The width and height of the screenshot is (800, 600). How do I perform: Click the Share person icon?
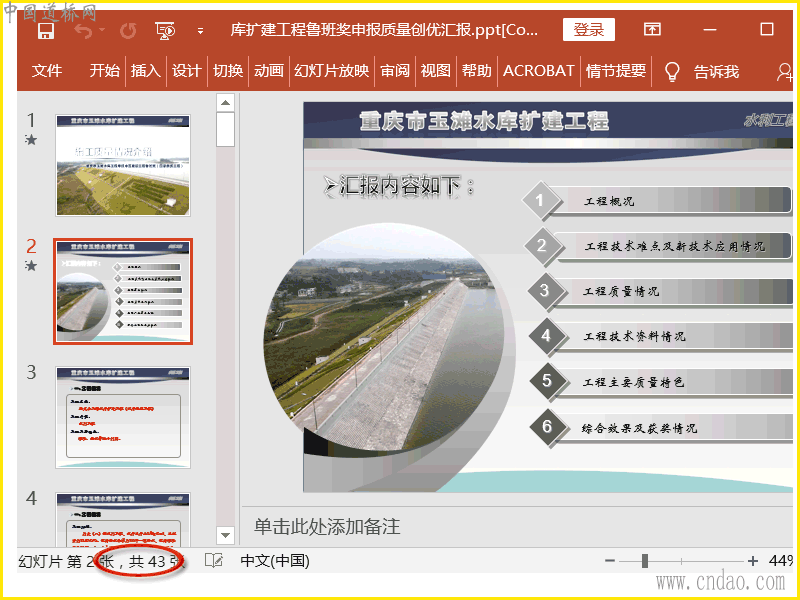pos(785,72)
